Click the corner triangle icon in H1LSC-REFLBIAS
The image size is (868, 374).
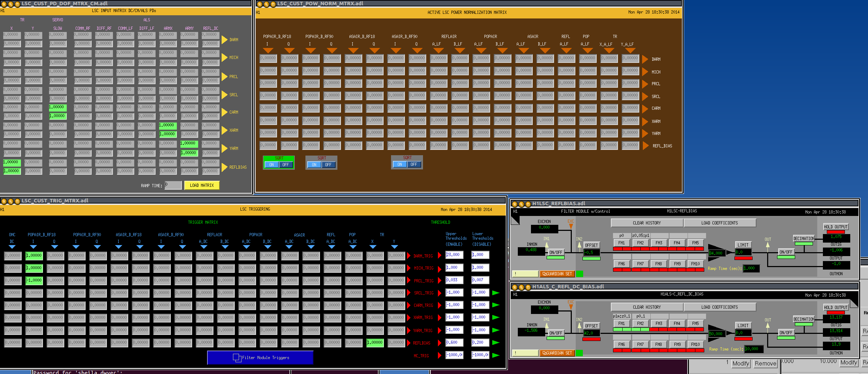click(515, 220)
